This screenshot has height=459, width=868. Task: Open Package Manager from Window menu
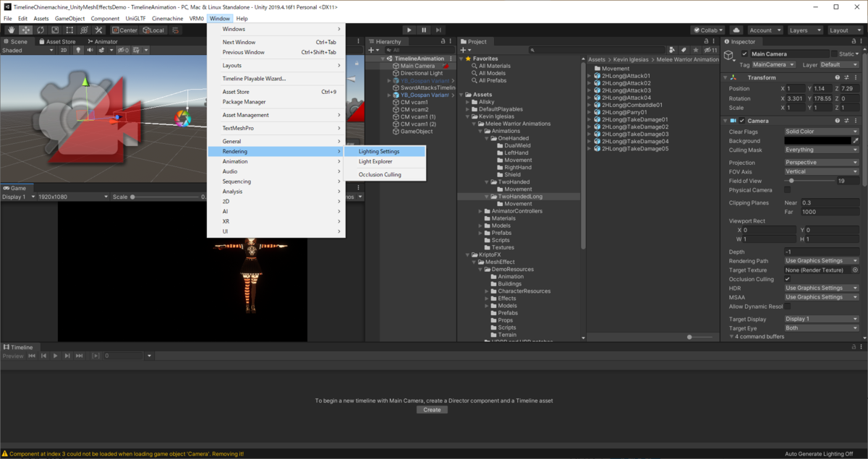point(276,102)
